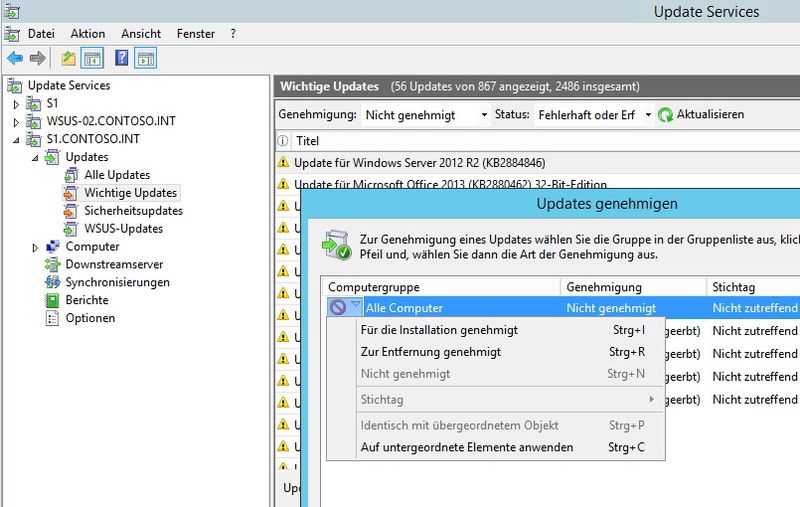Viewport: 800px width, 507px height.
Task: Open the Aktion menu
Action: pos(88,34)
